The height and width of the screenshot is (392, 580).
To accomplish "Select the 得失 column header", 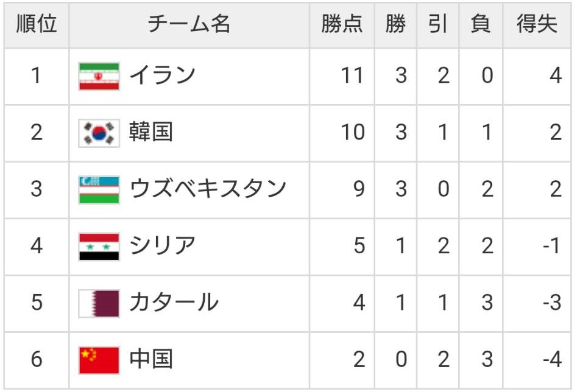I will click(537, 24).
